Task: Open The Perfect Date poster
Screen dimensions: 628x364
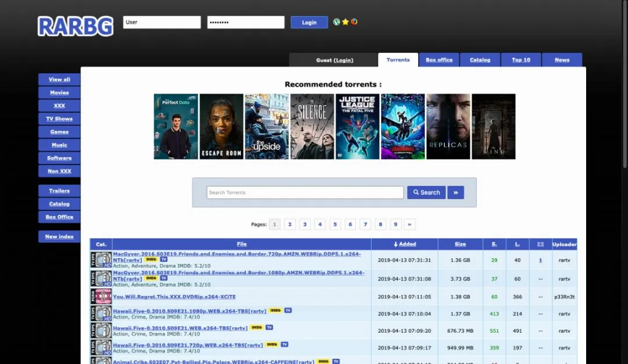Action: pos(176,127)
